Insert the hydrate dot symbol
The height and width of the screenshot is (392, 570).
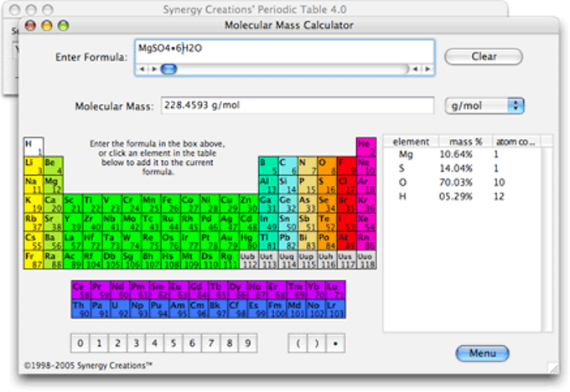[x=335, y=343]
